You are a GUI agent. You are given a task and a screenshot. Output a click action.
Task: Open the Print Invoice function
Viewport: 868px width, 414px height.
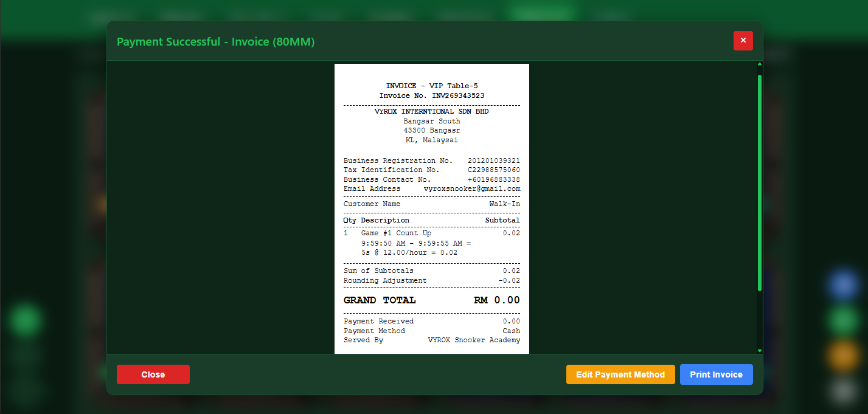click(716, 374)
